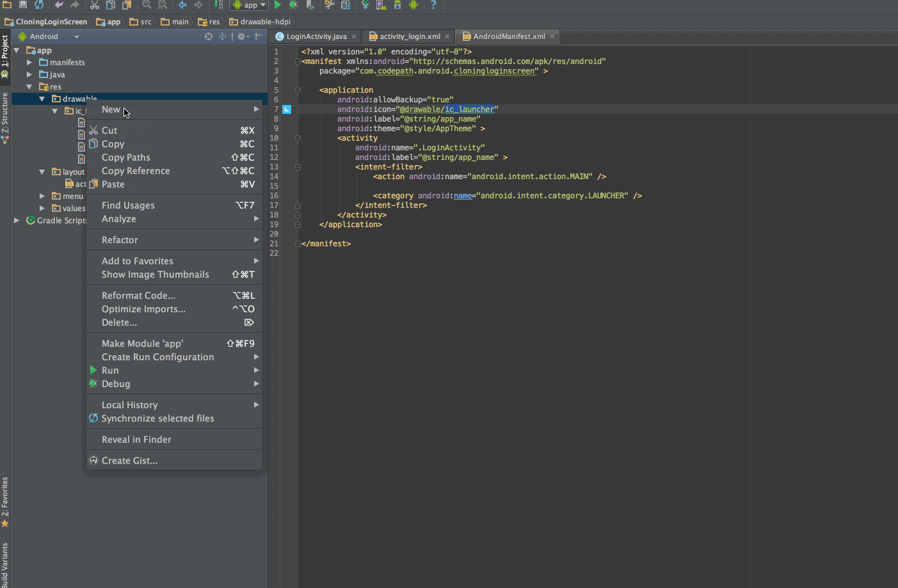
Task: Click the line 7 gutter image icon
Action: click(287, 109)
